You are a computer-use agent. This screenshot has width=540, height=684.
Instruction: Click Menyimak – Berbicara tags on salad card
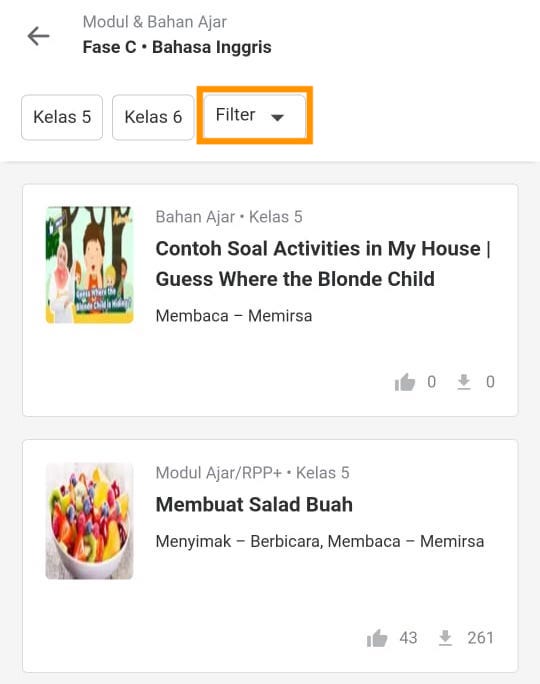point(239,541)
